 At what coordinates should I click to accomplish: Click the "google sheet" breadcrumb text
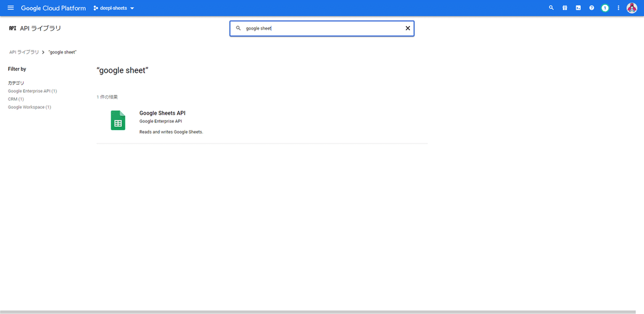click(62, 52)
